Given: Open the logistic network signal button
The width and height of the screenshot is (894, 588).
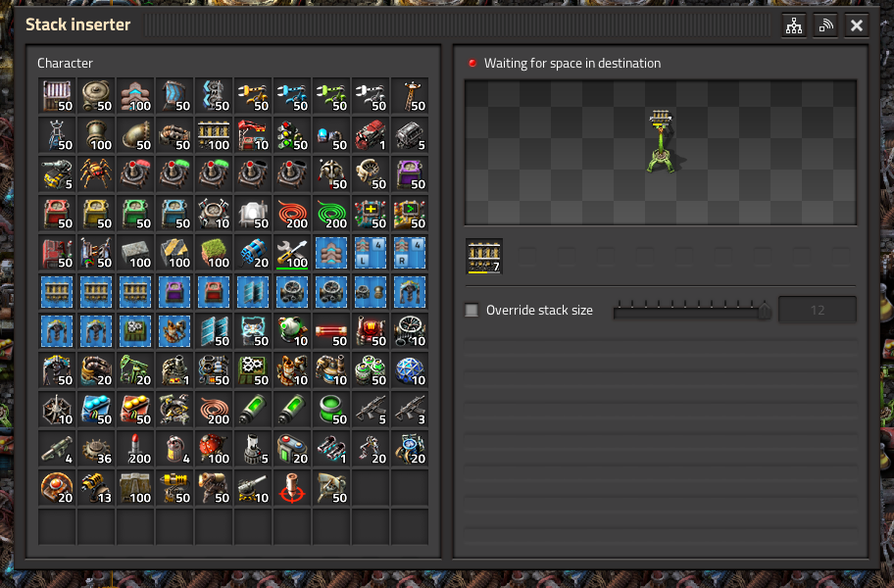Looking at the screenshot, I should click(x=825, y=25).
